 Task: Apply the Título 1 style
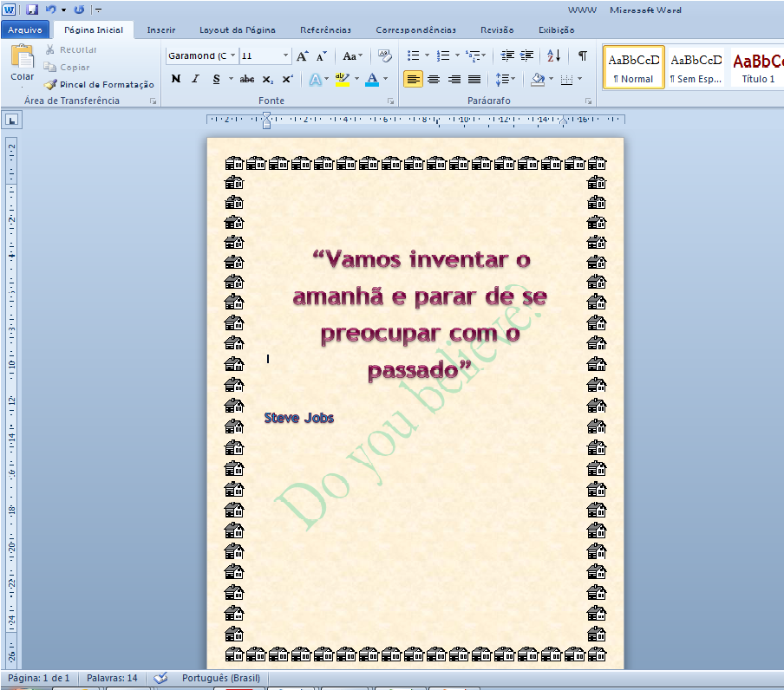757,68
